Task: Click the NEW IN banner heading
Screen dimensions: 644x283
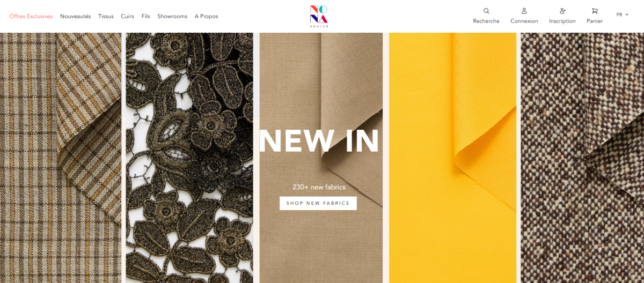Action: click(x=319, y=141)
